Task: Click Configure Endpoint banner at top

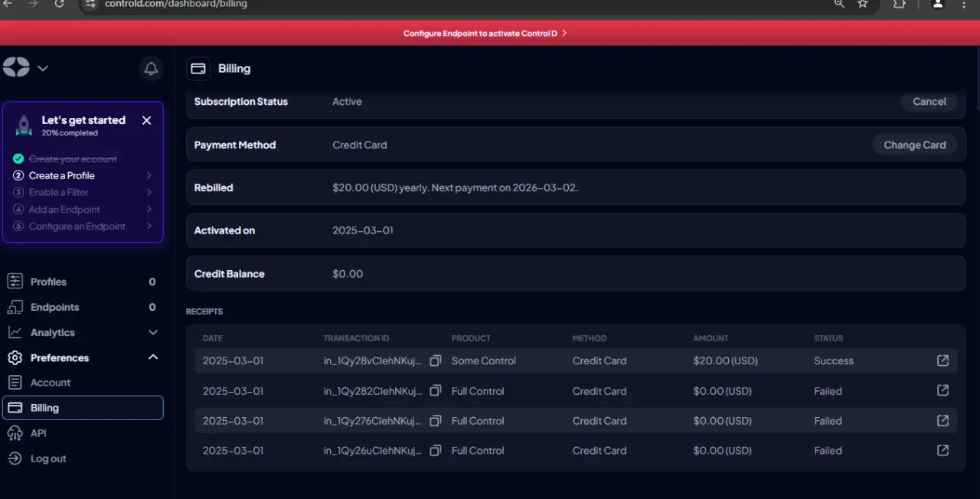Action: tap(485, 34)
